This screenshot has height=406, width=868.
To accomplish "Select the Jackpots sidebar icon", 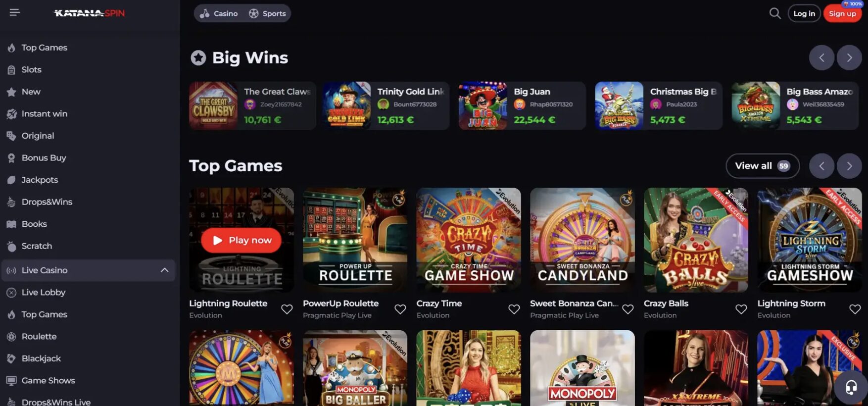I will click(x=11, y=180).
